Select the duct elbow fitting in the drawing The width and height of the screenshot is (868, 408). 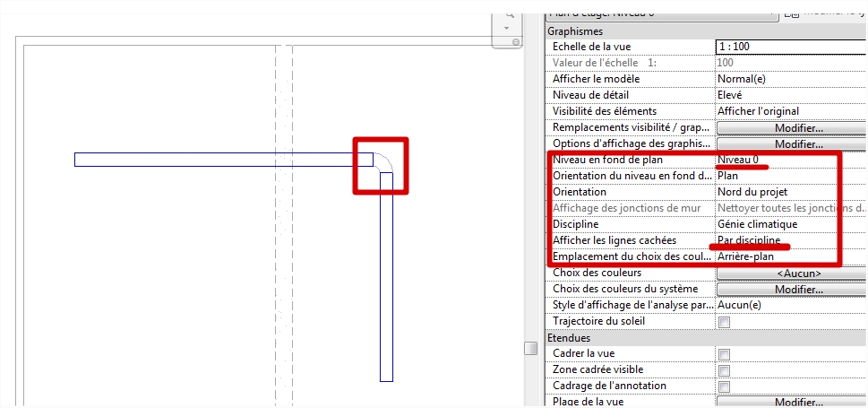pyautogui.click(x=382, y=163)
